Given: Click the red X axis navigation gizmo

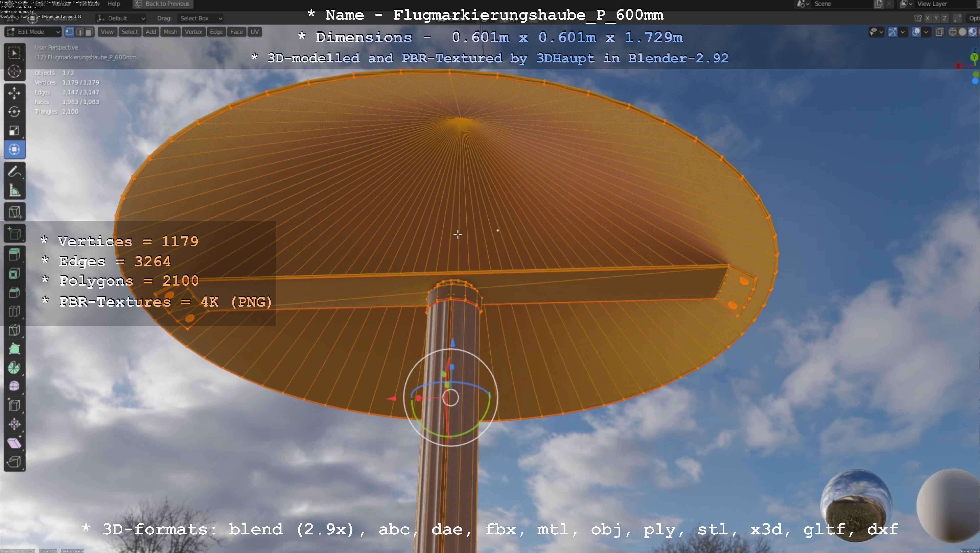Looking at the screenshot, I should click(958, 66).
